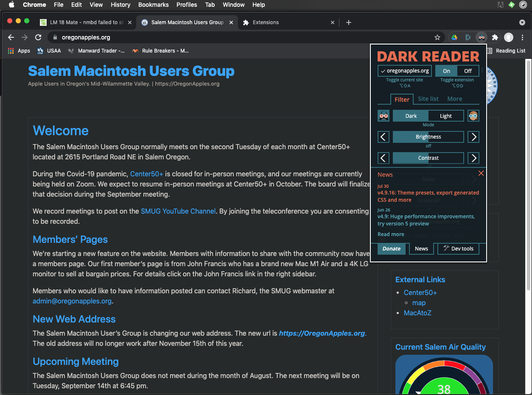Screen dimensions: 532x395
Task: Open the More tab in Dark Reader
Action: point(455,99)
